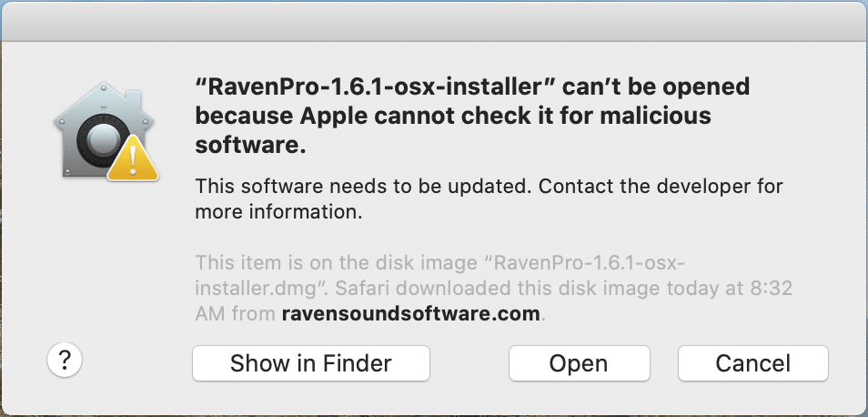The height and width of the screenshot is (417, 868).
Task: Click "This software needs to be updated" message
Action: pyautogui.click(x=362, y=186)
